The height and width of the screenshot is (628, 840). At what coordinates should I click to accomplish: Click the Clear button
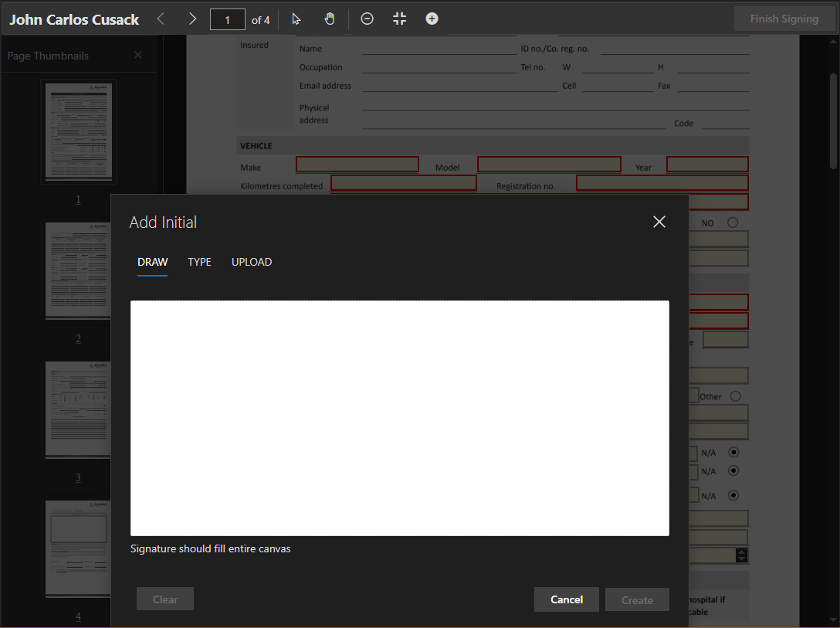(x=165, y=599)
